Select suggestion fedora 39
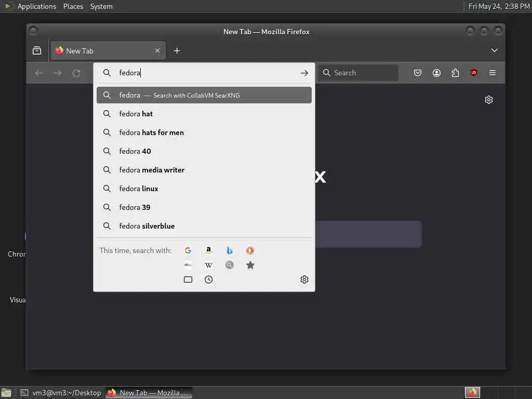 click(x=204, y=207)
